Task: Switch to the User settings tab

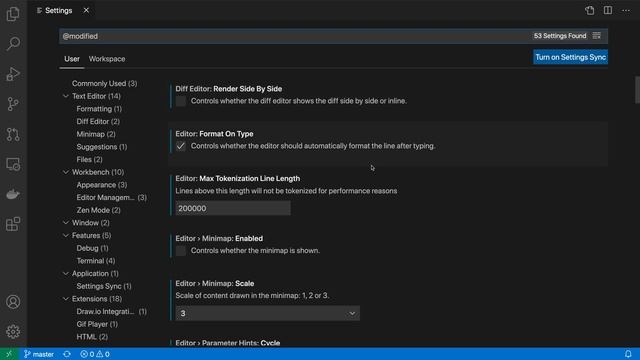Action: coord(72,59)
